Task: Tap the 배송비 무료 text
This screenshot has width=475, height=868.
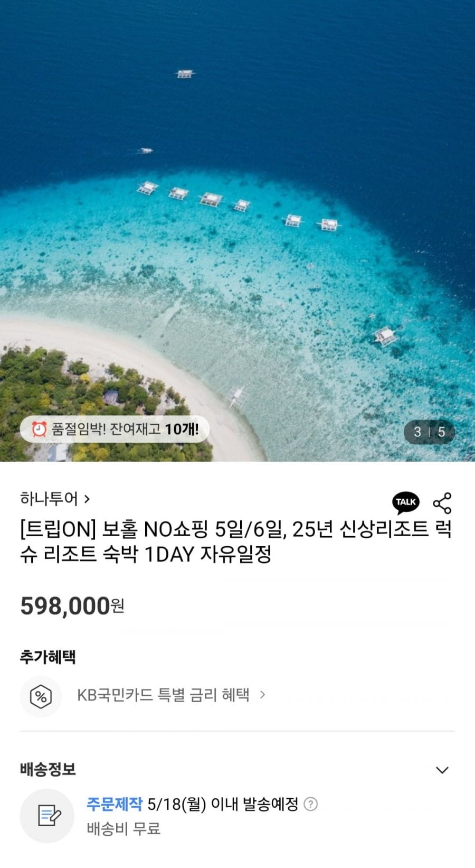Action: click(123, 829)
